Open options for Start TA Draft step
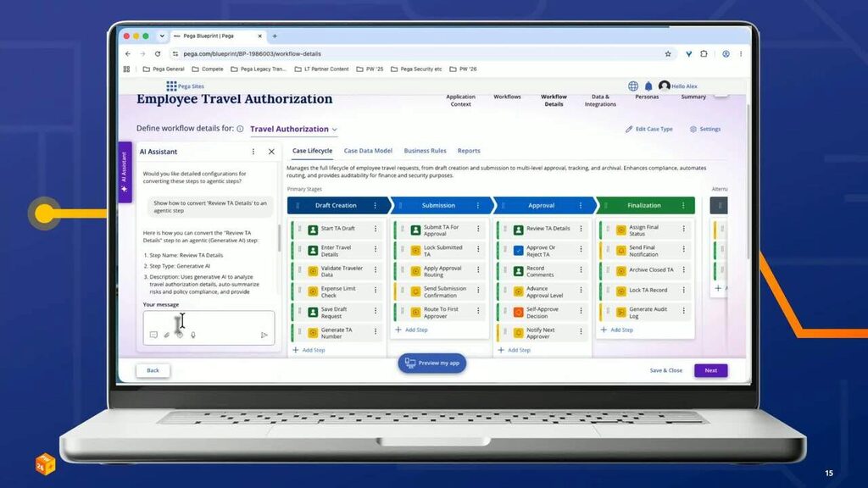 point(376,229)
